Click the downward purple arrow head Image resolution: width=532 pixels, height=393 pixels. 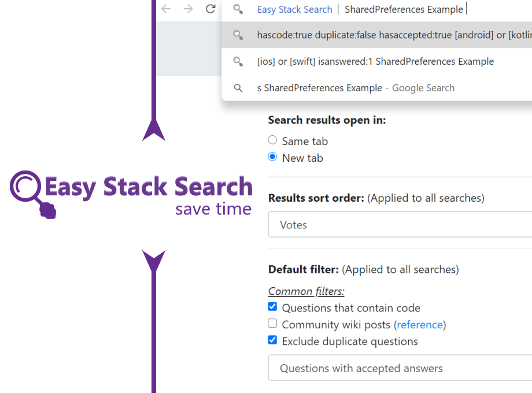coord(154,261)
